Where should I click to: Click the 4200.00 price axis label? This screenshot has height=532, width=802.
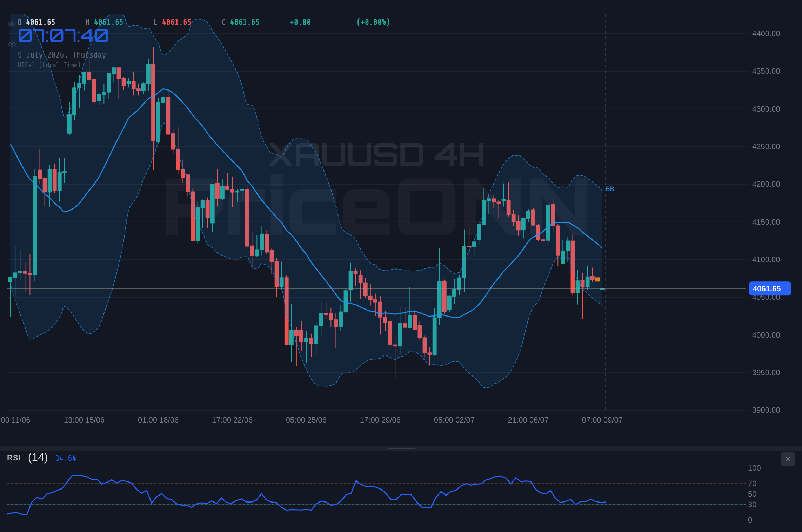click(766, 184)
